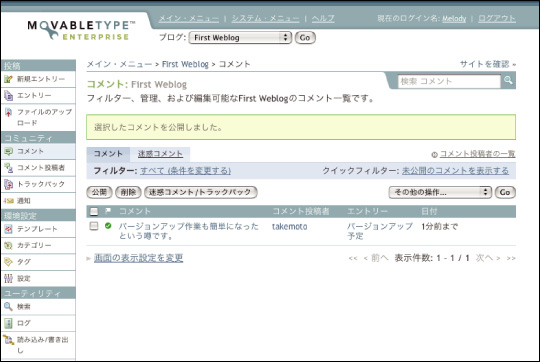Open the ブログ First Weblog dropdown

pos(240,38)
